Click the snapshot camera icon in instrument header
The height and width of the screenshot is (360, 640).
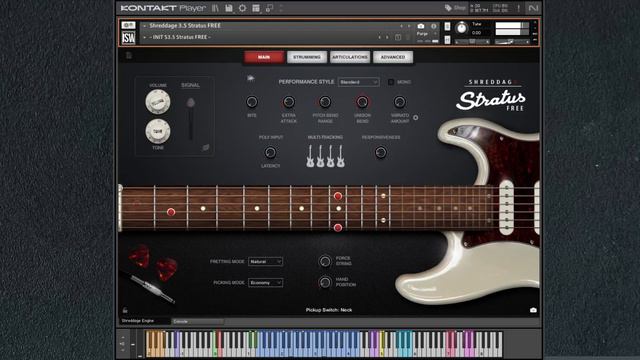421,26
